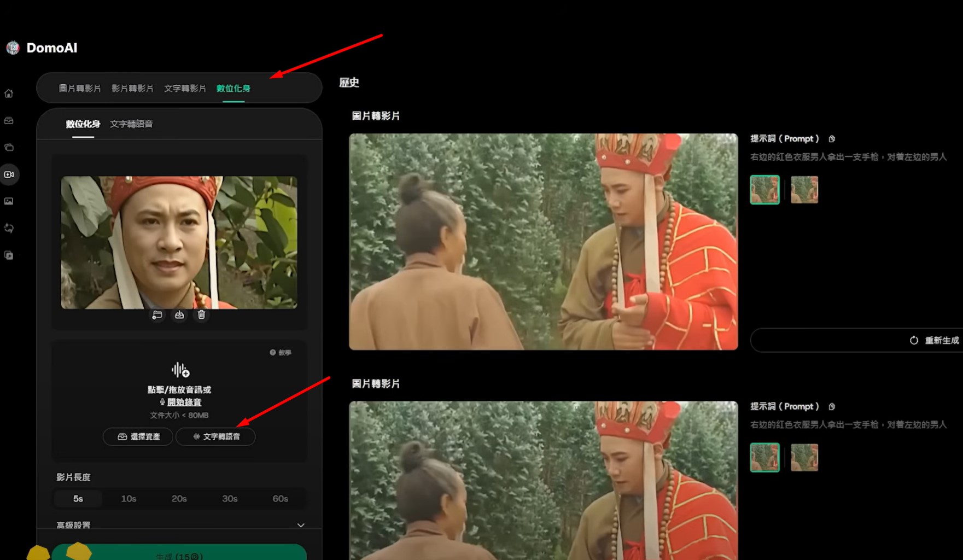Open the second history video preview
The image size is (963, 560).
tap(544, 481)
